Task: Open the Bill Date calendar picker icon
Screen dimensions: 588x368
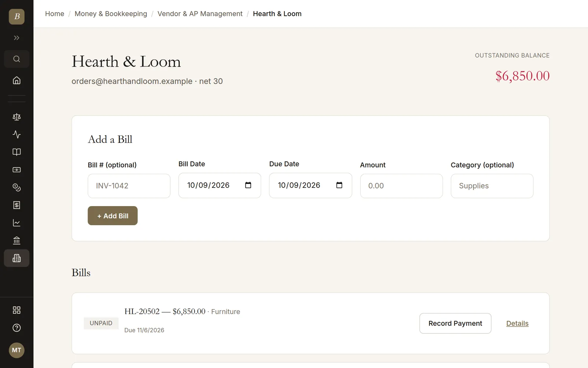Action: [x=248, y=185]
